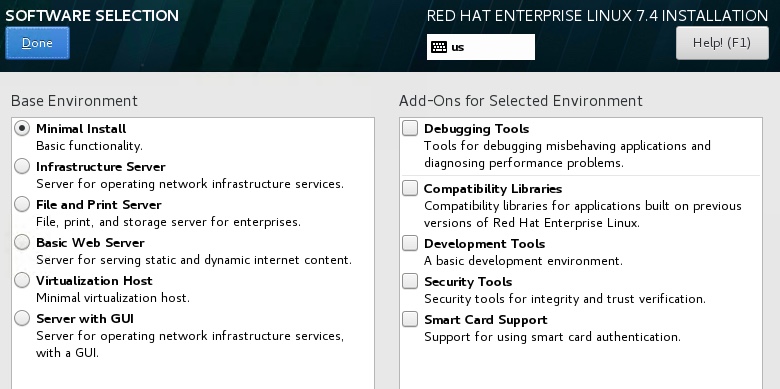
Task: Choose File and Print Server radio button
Action: (x=22, y=204)
